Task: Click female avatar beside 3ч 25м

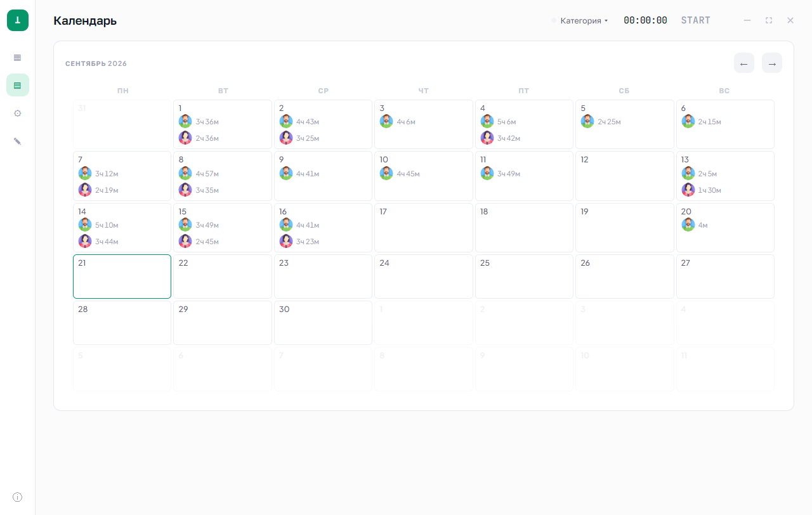Action: 286,138
